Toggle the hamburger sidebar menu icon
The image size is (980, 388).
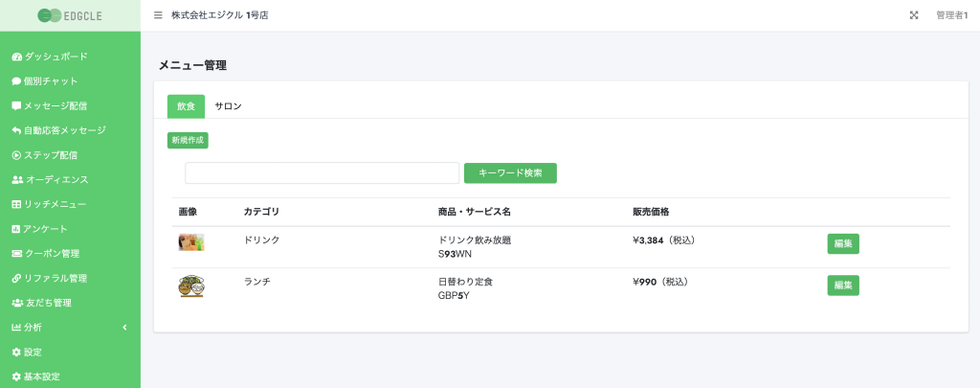(x=158, y=15)
